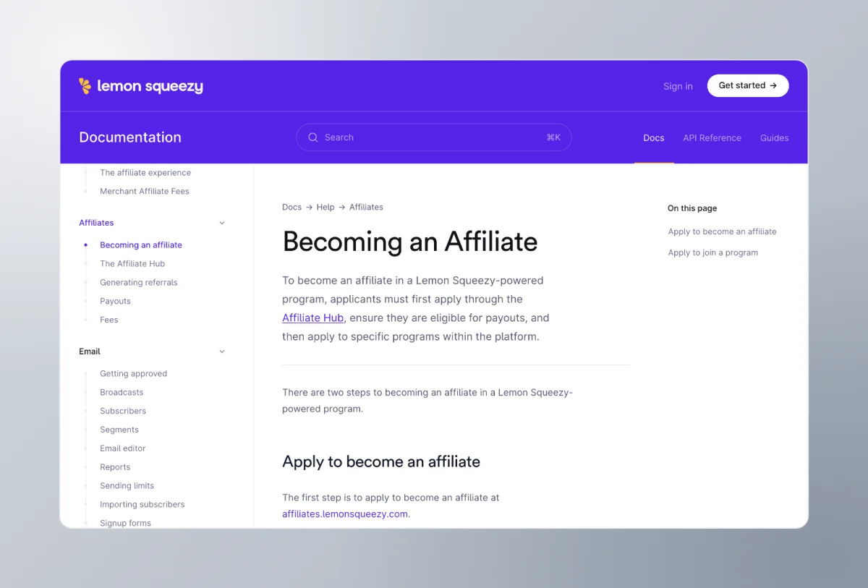
Task: Collapse the Email sidebar section chevron
Action: tap(222, 351)
